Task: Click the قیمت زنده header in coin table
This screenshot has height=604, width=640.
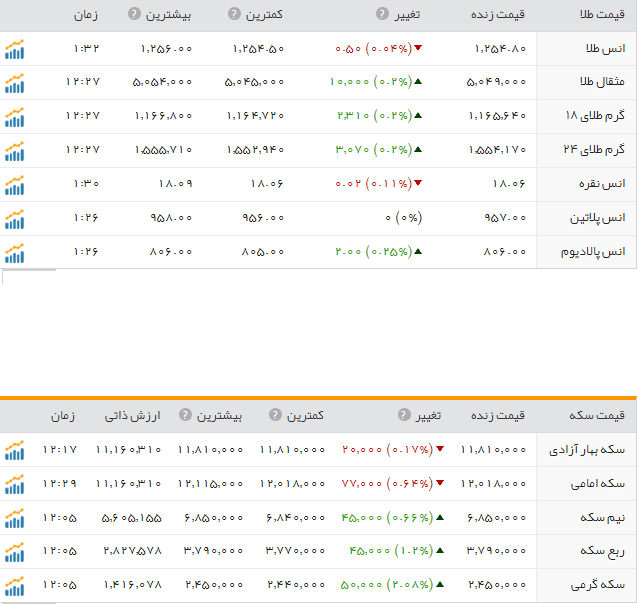Action: [498, 415]
